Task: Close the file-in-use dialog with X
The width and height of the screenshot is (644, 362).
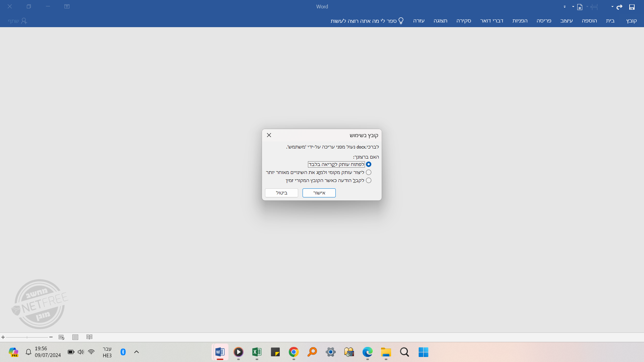Action: tap(269, 135)
